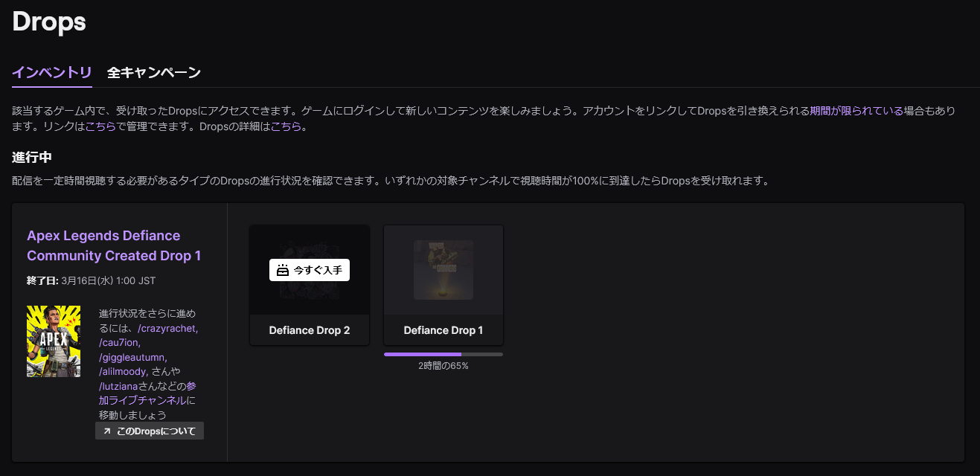Click the Defiance Drop 1 progress bar
980x476 pixels.
443,354
